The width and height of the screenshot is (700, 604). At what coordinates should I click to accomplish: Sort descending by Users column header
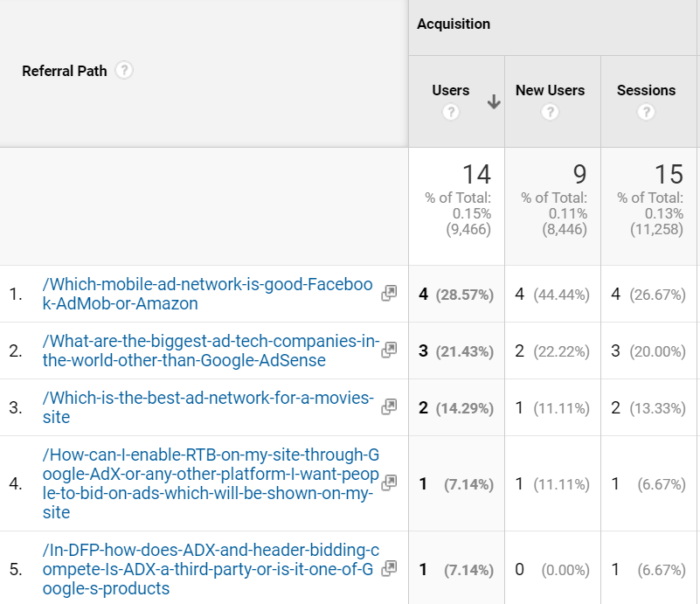tap(451, 90)
